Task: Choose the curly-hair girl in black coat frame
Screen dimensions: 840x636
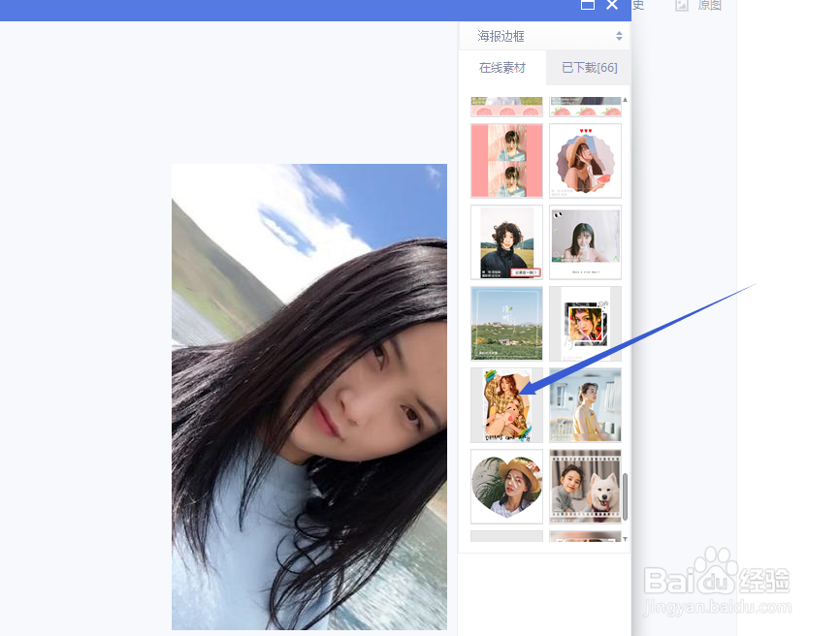Action: click(x=506, y=242)
